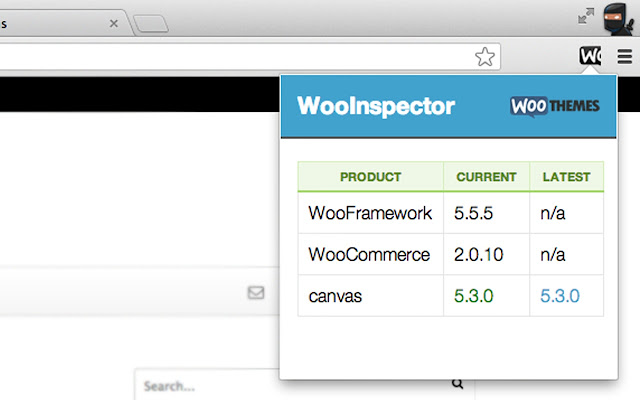Screen dimensions: 640x400
Task: Click the WooCommerce latest n/a cell
Action: (567, 254)
